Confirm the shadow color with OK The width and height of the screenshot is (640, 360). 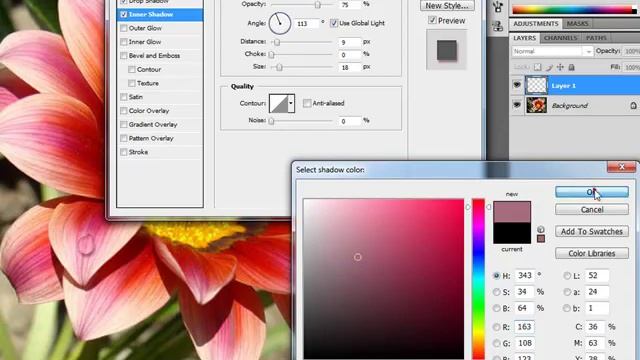pos(592,192)
